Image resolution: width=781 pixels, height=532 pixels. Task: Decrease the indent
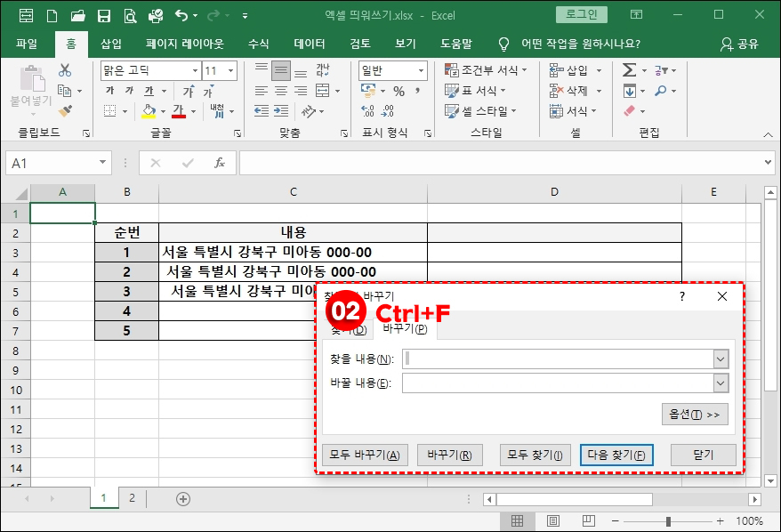pos(262,111)
